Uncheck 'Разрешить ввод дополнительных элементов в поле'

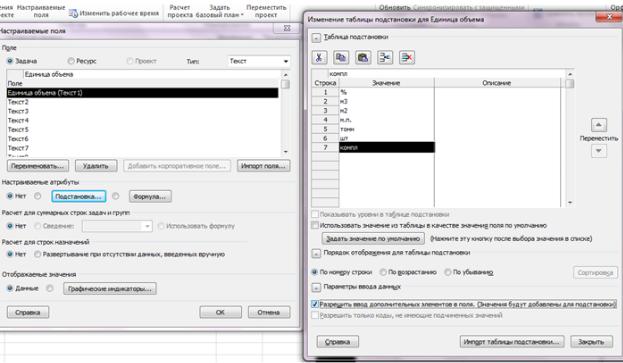pyautogui.click(x=315, y=304)
